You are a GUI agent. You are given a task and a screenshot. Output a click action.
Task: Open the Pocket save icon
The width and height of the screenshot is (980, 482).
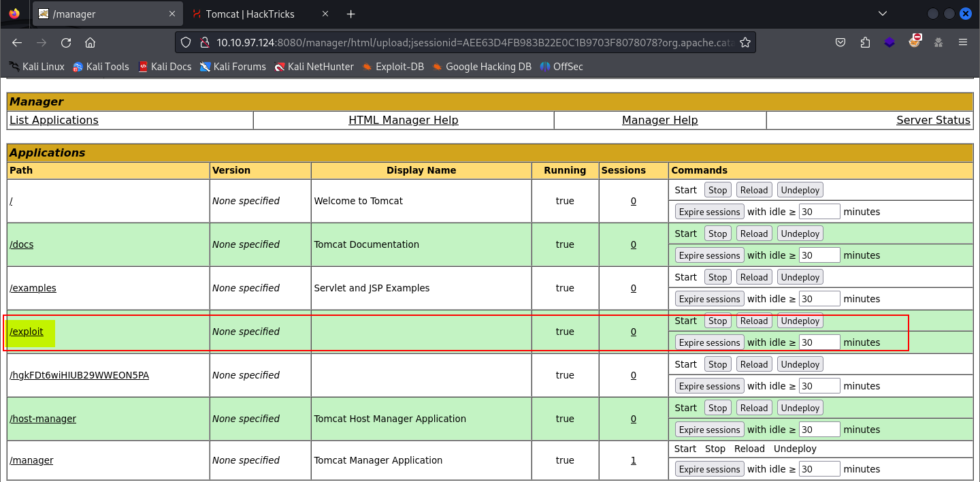point(840,42)
